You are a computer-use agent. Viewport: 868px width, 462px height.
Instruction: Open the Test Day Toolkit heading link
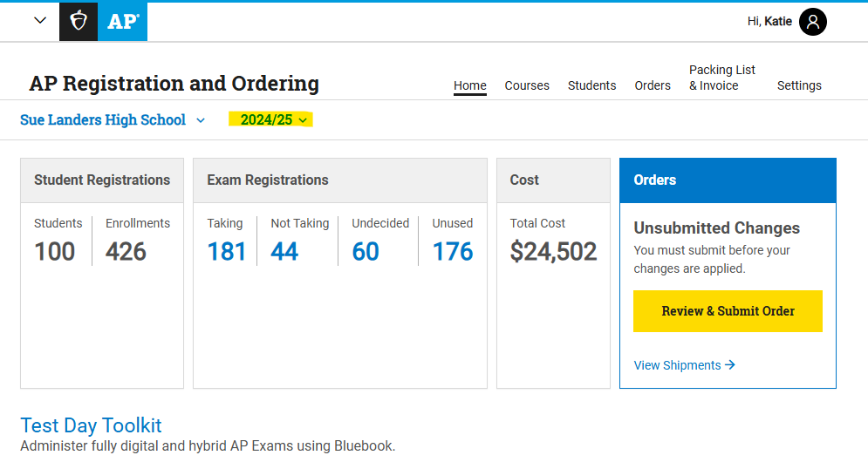click(x=91, y=425)
